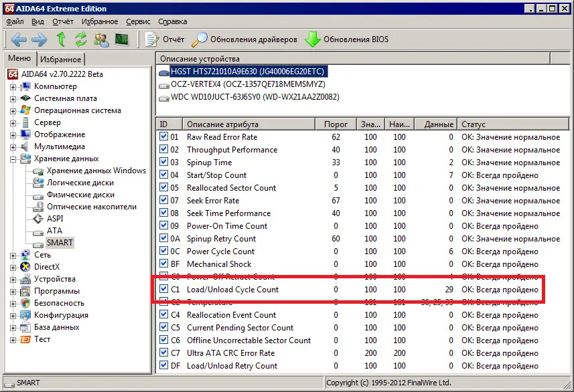Switch to the Избранное sidebar tab
574x392 pixels.
pyautogui.click(x=61, y=60)
